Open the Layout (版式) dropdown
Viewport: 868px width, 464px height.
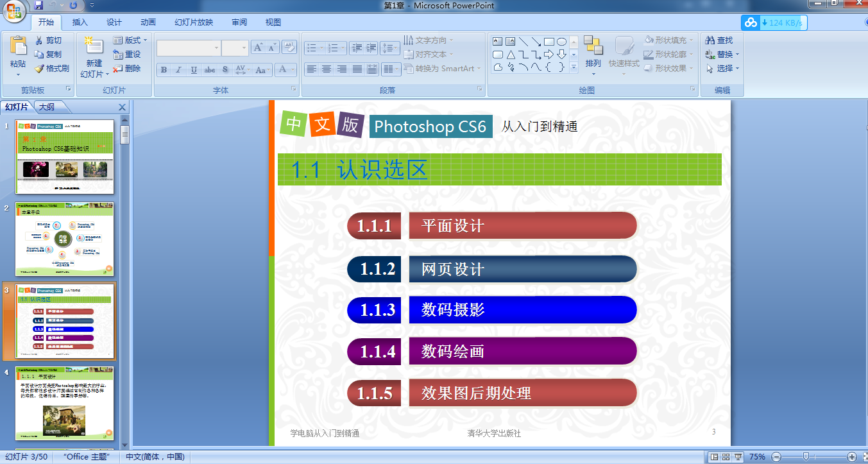coord(130,40)
